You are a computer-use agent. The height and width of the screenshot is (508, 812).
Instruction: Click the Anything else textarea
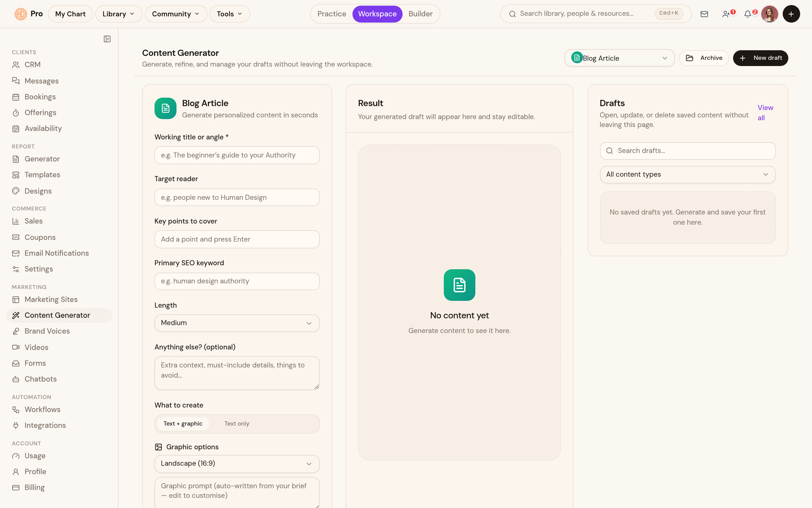point(237,373)
